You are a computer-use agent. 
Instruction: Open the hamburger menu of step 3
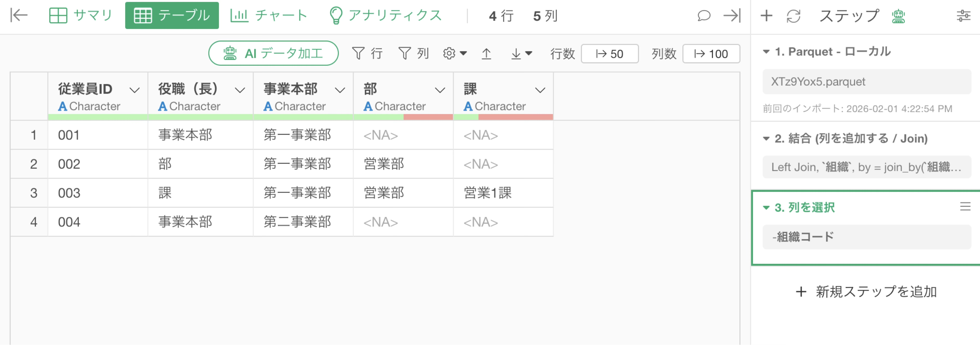(965, 207)
